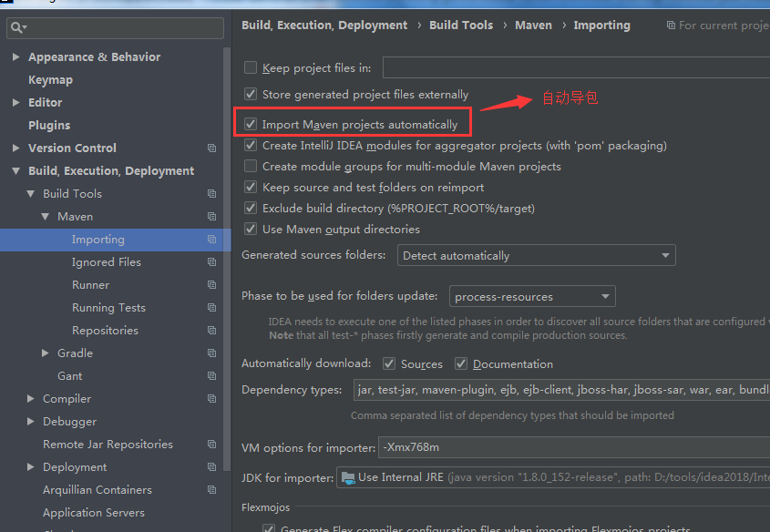Click the settings search field
This screenshot has height=532, width=770.
click(116, 28)
